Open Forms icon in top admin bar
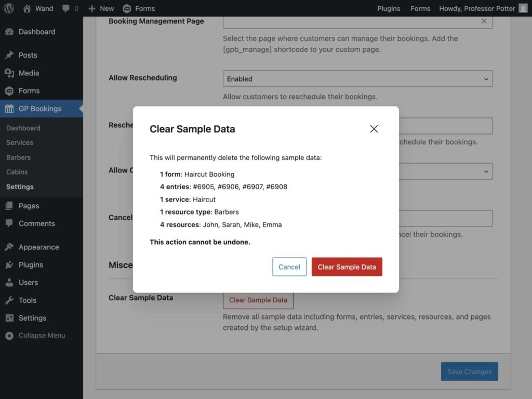Screen dimensions: 532x399 pos(127,8)
